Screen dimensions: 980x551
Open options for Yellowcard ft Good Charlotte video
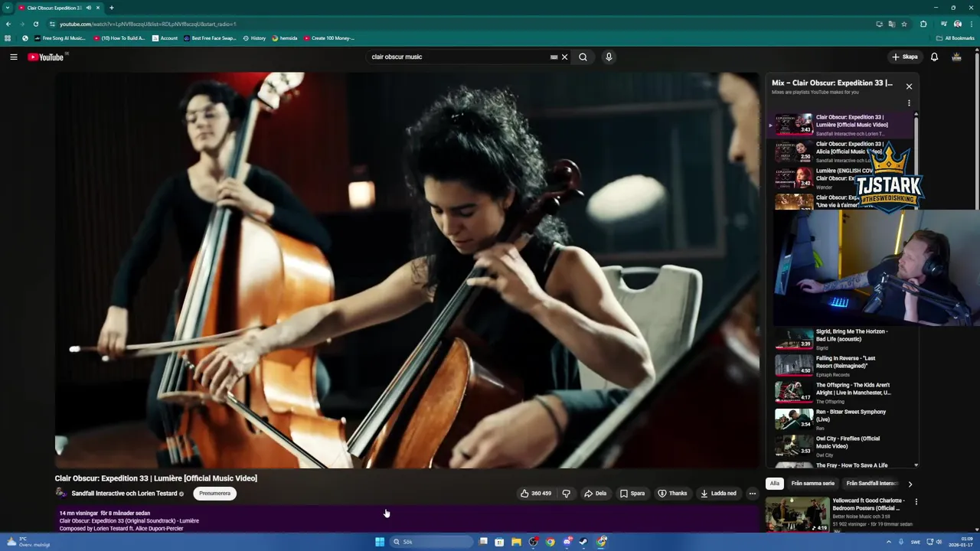tap(916, 502)
